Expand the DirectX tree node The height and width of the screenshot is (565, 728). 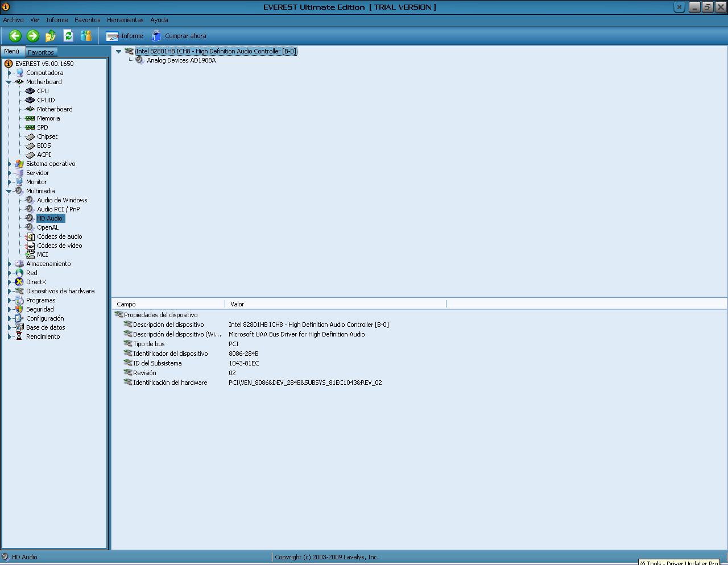pos(9,282)
